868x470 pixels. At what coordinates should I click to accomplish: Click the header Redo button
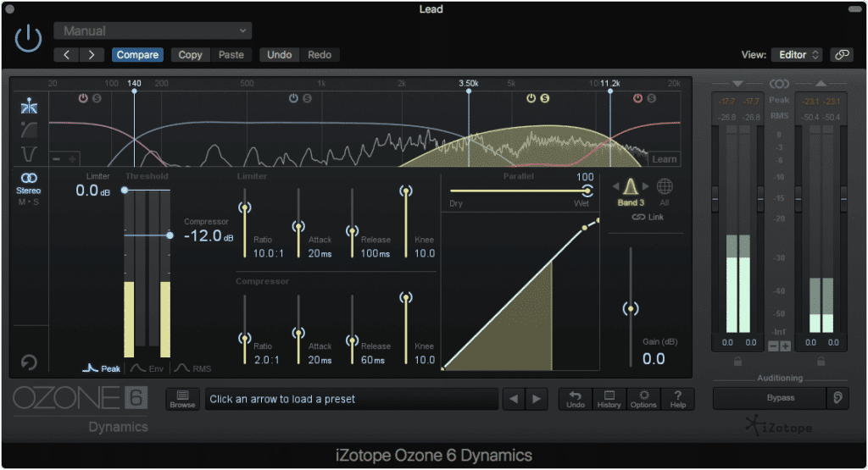[x=320, y=55]
